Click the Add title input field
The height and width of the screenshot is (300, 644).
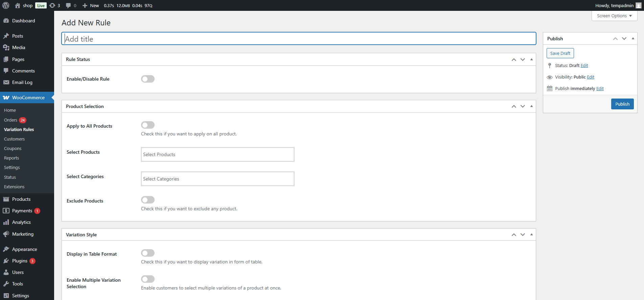pos(298,39)
